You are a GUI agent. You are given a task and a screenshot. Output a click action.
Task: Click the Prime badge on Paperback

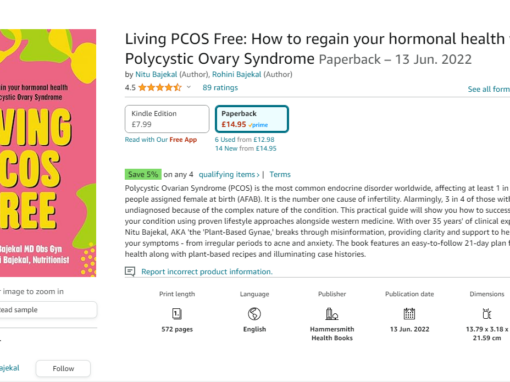[258, 125]
